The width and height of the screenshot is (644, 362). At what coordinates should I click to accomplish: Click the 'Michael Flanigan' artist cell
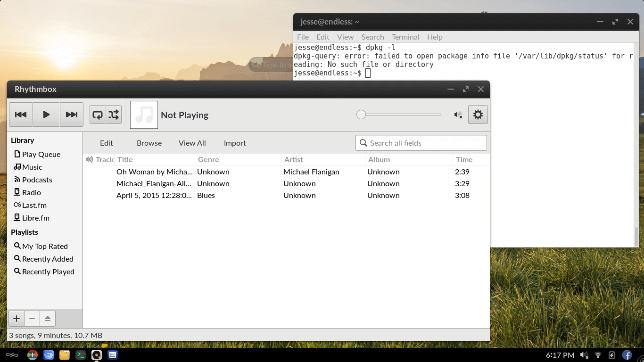click(x=311, y=172)
